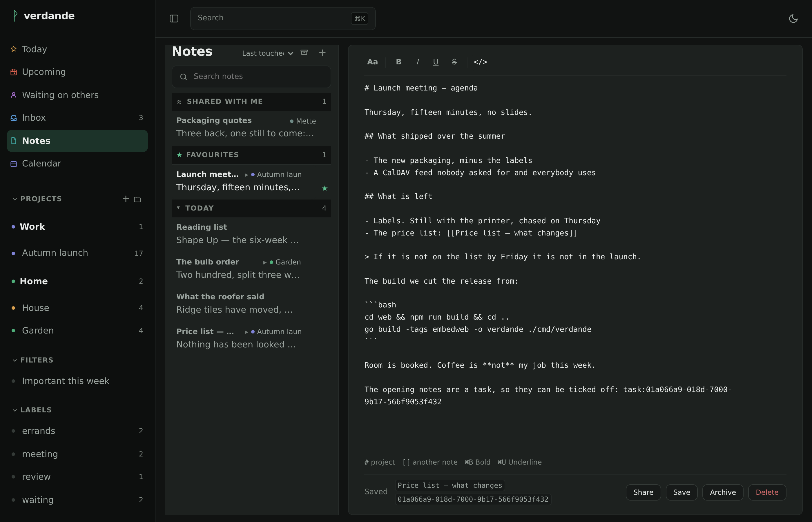812x522 pixels.
Task: Open the House project
Action: pyautogui.click(x=77, y=308)
